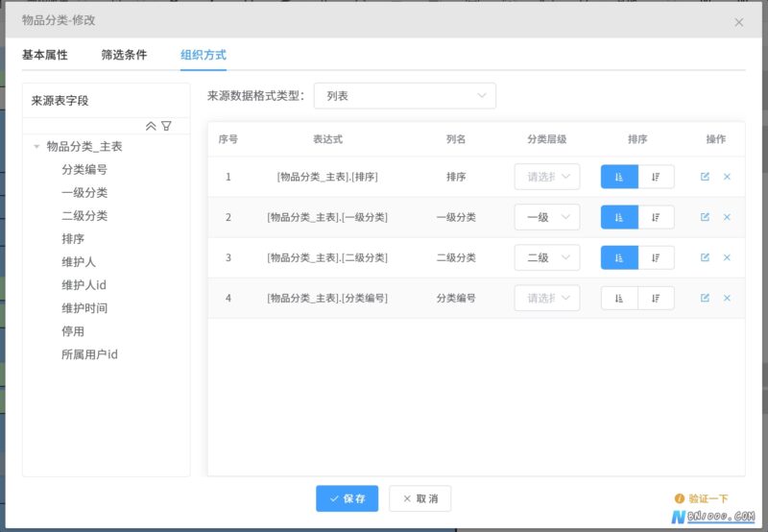Screen dimensions: 768x532
Task: Set descending sort for the 排序 row
Action: pyautogui.click(x=656, y=177)
